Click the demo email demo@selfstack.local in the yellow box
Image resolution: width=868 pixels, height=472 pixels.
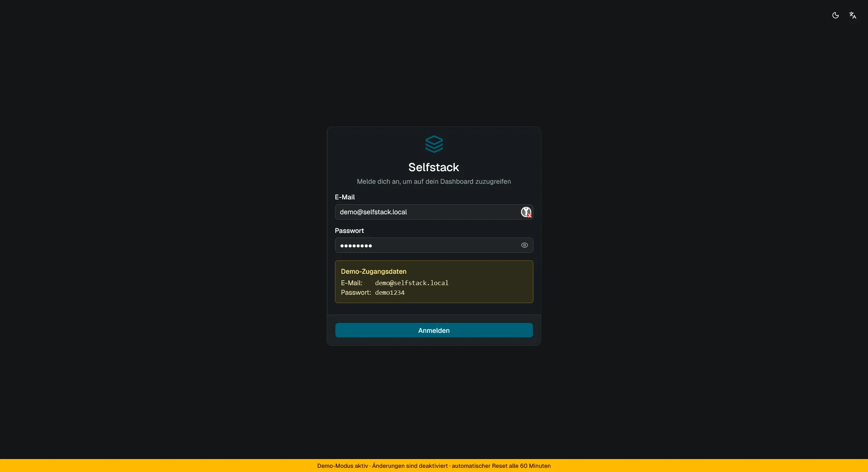(412, 283)
